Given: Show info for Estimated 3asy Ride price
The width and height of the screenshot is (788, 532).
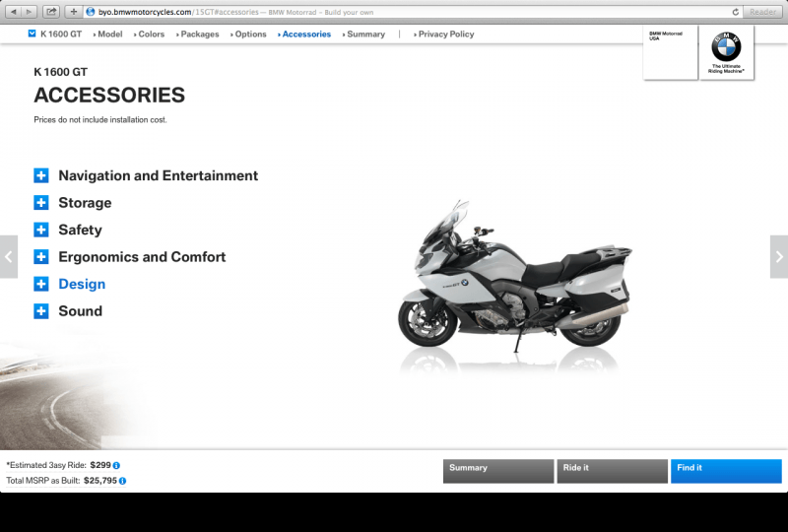Looking at the screenshot, I should [116, 466].
